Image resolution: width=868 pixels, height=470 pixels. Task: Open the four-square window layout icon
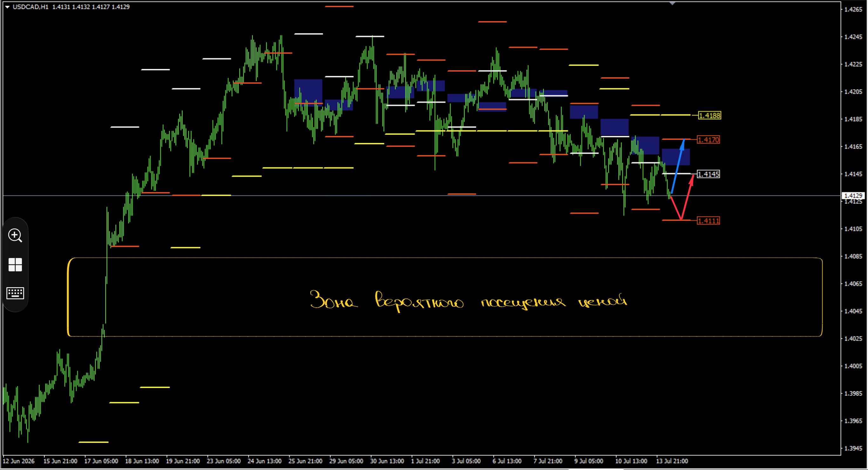coord(15,265)
